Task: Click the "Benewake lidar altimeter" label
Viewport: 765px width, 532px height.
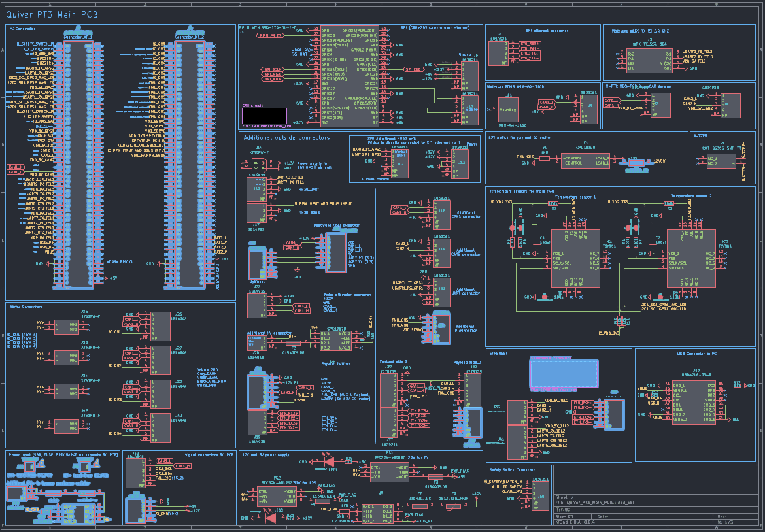Action: click(x=336, y=225)
